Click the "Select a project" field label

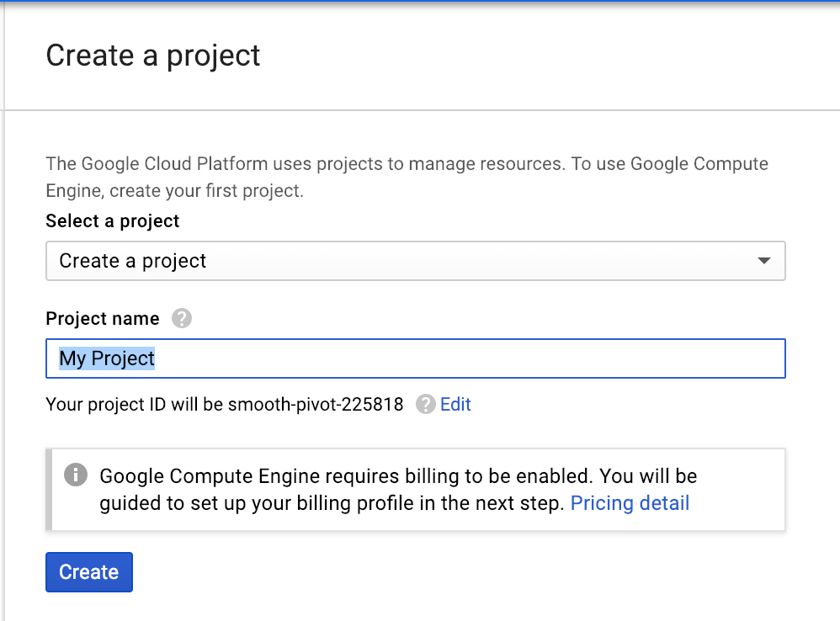pos(112,220)
